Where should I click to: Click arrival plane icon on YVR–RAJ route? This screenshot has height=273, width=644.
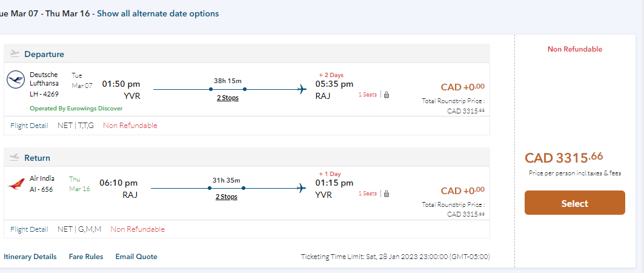302,90
